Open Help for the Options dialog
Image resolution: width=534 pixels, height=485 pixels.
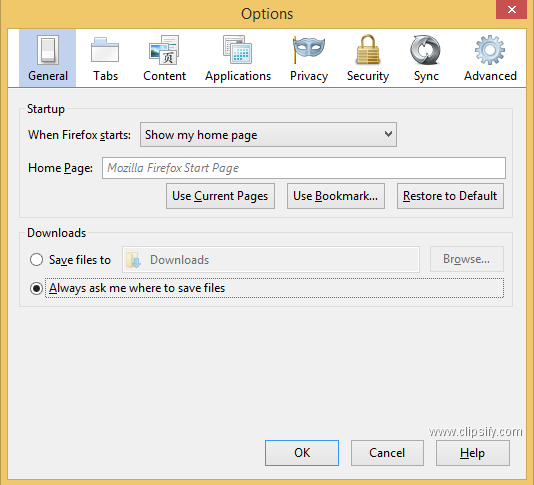(473, 453)
